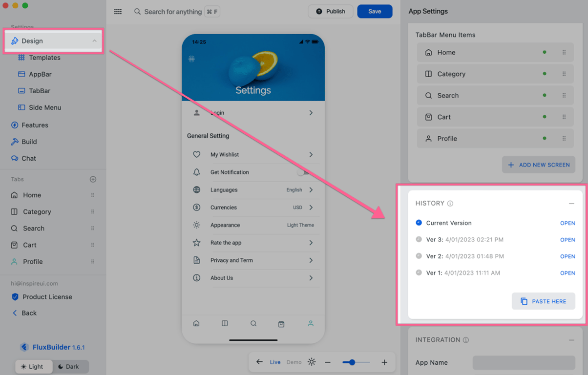Go Back from the sidebar

[29, 313]
